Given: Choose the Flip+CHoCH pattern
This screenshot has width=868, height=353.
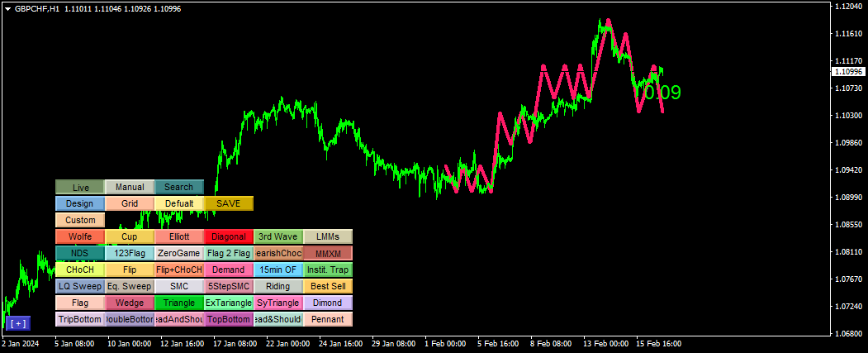Looking at the screenshot, I should click(179, 270).
